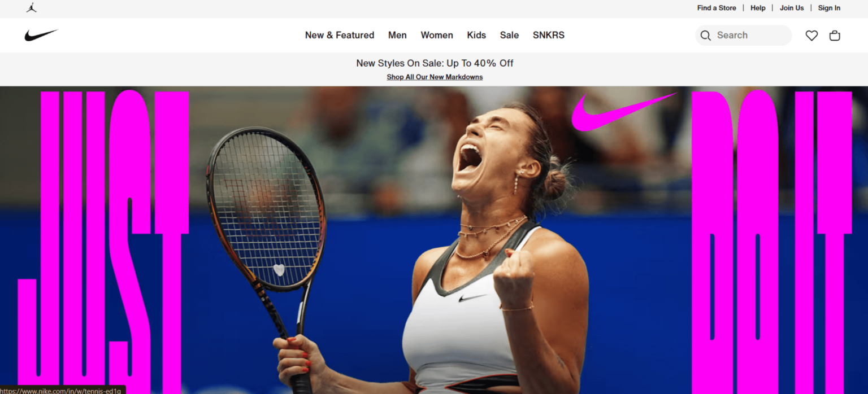Screen dimensions: 868x394
Task: Select the Join Us link
Action: click(x=792, y=8)
